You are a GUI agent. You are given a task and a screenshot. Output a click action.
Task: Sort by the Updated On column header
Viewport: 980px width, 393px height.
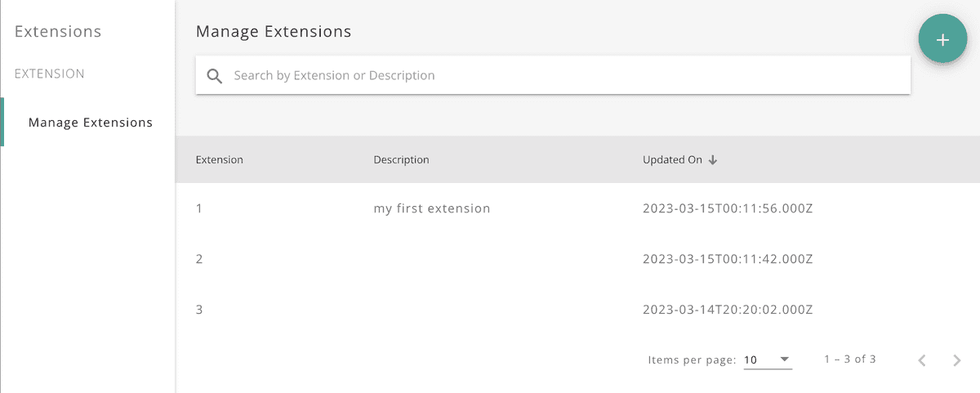(672, 160)
